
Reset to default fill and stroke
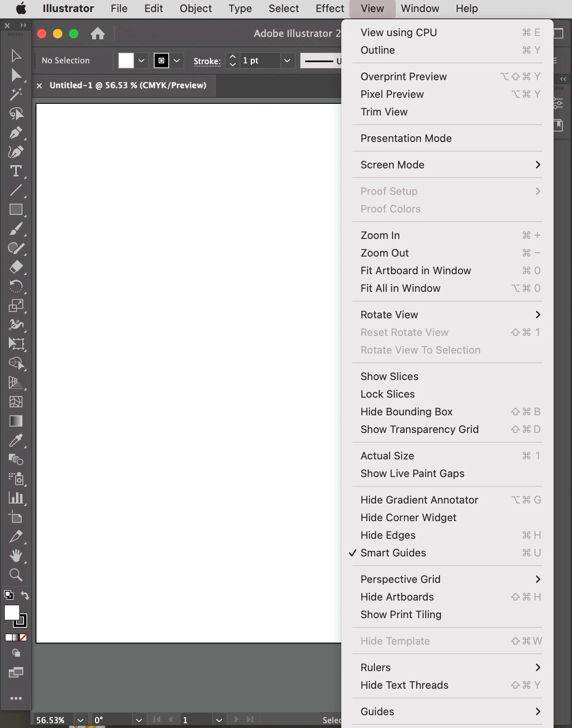(x=8, y=595)
